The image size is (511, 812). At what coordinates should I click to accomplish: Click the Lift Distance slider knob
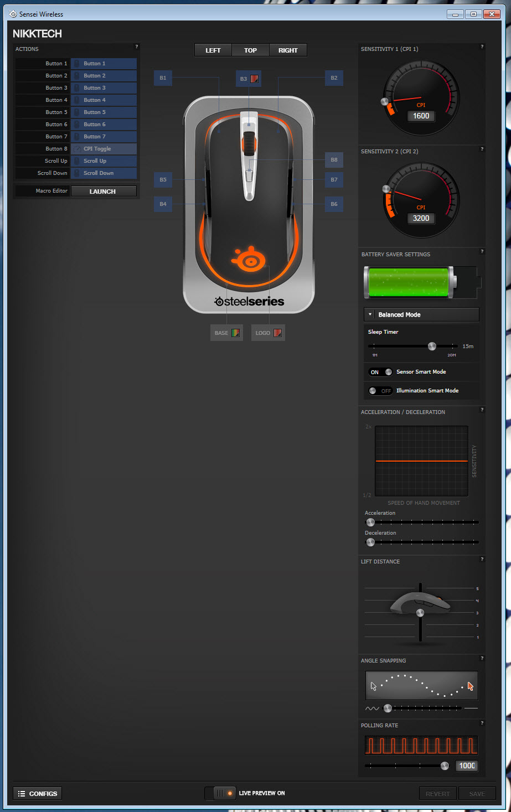coord(420,613)
